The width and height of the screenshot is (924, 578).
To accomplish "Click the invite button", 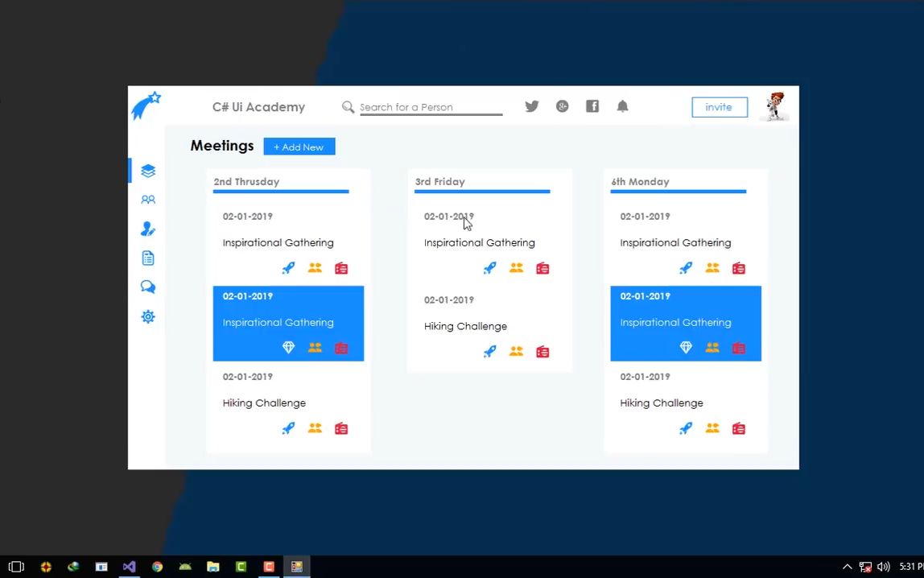I will (720, 107).
